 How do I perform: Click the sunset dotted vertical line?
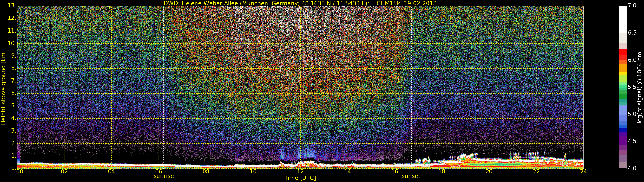(411, 85)
